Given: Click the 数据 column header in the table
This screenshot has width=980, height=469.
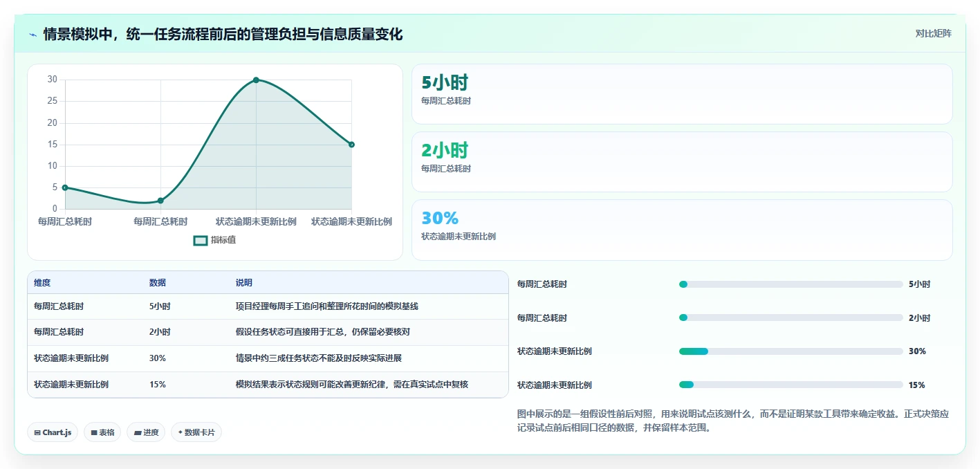Looking at the screenshot, I should point(158,283).
